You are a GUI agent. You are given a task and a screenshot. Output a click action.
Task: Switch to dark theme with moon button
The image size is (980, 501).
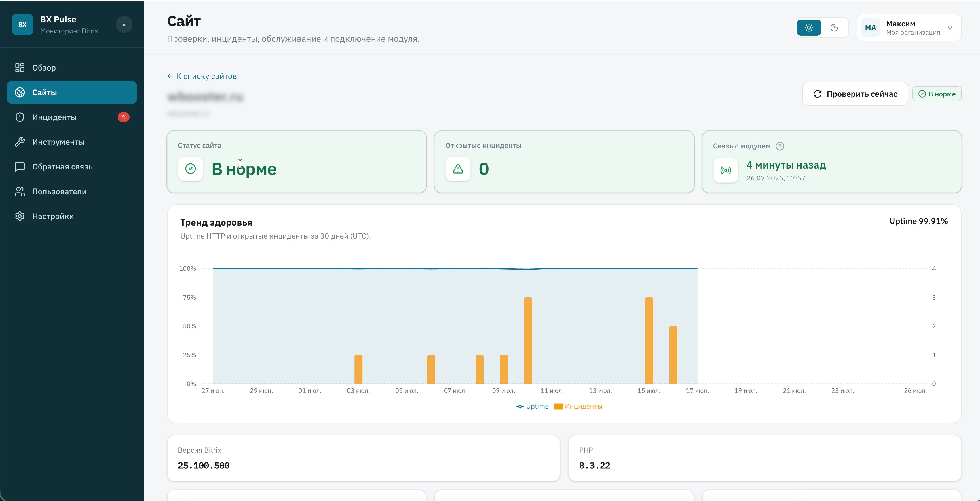pyautogui.click(x=834, y=28)
